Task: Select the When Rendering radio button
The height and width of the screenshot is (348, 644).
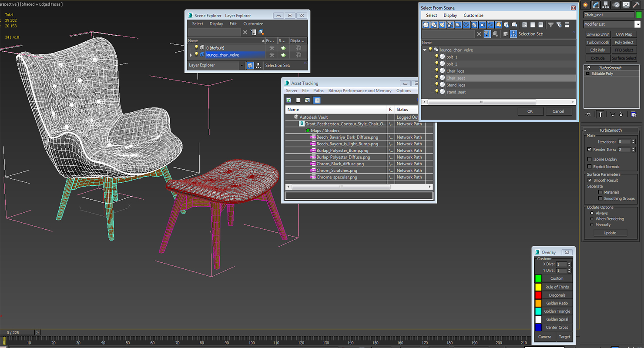Action: click(592, 219)
